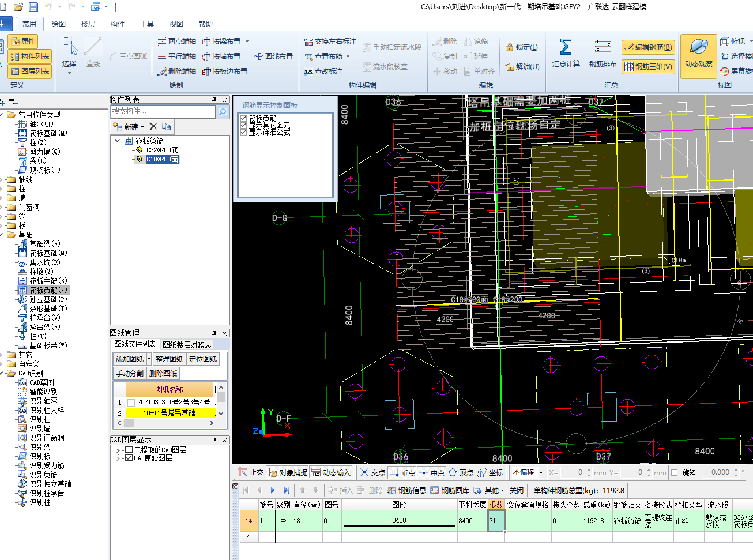Uncheck 筏板负筋 in the 钢筋显示控制面板
Viewport: 753px width, 560px height.
pos(244,119)
